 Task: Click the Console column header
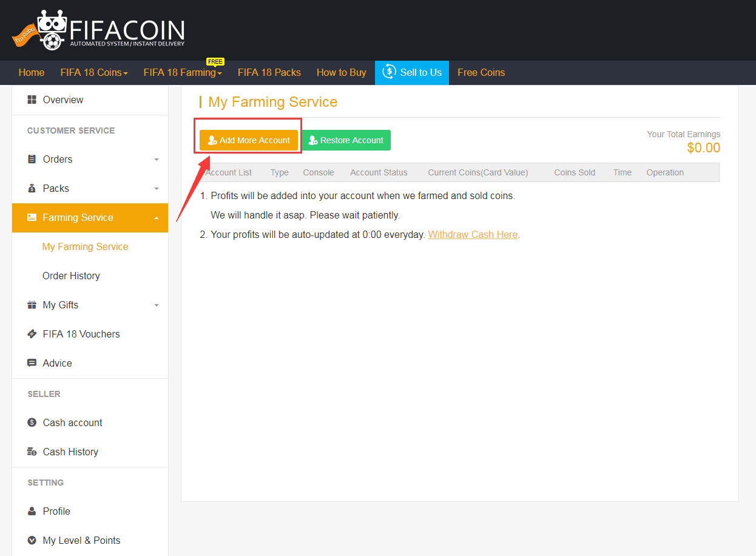[319, 172]
